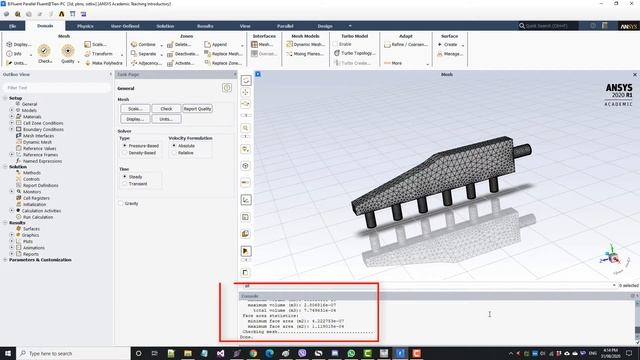Expand the Models tree node
Screen dimensions: 640x360
pos(12,110)
